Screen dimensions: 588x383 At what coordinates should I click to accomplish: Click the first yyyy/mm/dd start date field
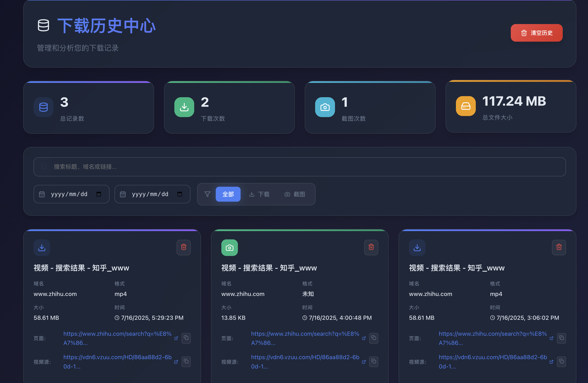tap(71, 194)
